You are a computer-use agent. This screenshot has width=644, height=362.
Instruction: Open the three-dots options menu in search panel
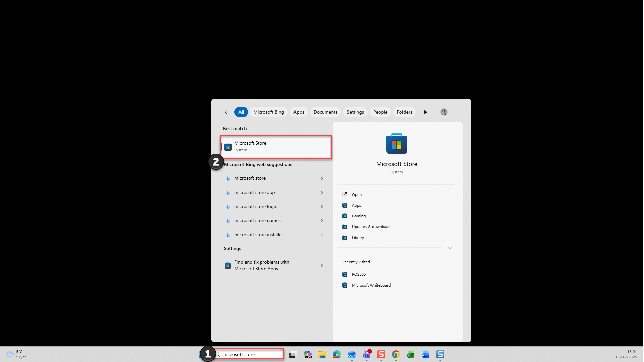click(x=457, y=112)
